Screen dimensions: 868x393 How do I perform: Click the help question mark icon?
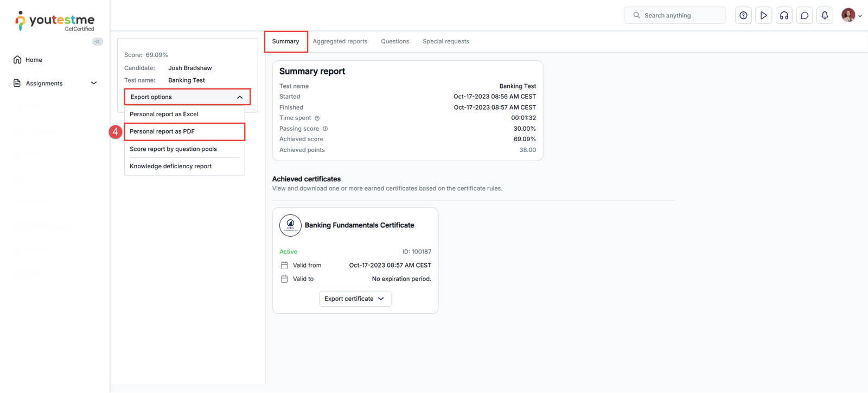click(x=743, y=16)
